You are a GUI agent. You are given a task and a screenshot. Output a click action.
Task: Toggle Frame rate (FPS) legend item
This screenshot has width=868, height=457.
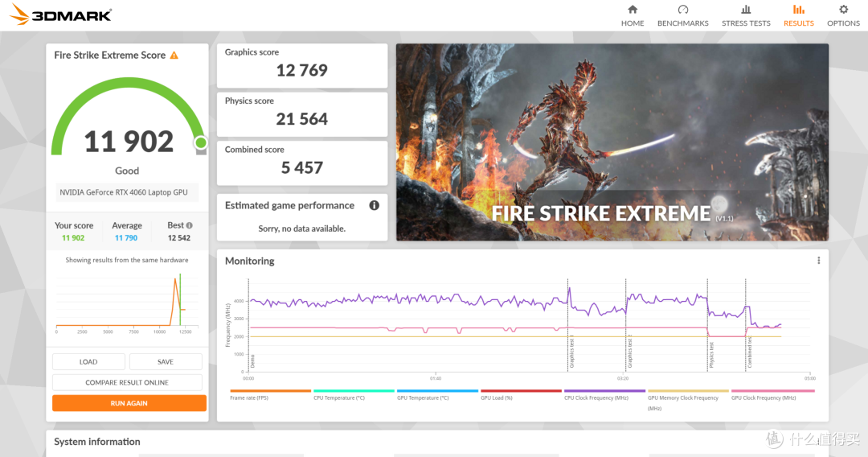coord(270,395)
